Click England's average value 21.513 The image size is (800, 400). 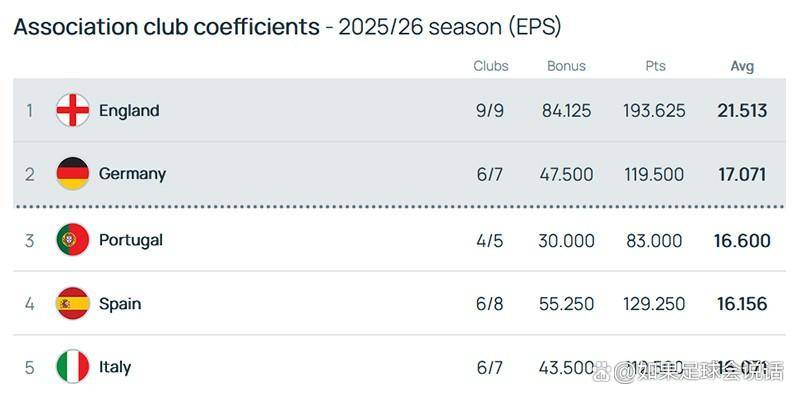(x=742, y=110)
